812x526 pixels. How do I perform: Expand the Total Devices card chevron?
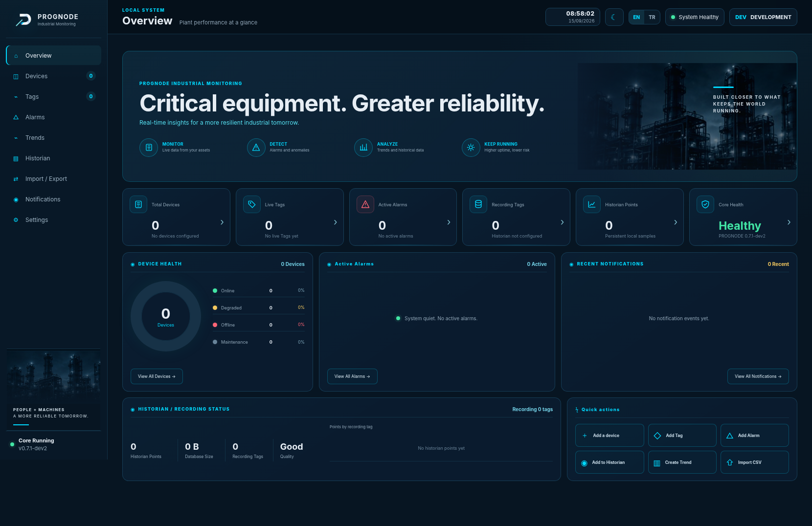click(x=222, y=222)
